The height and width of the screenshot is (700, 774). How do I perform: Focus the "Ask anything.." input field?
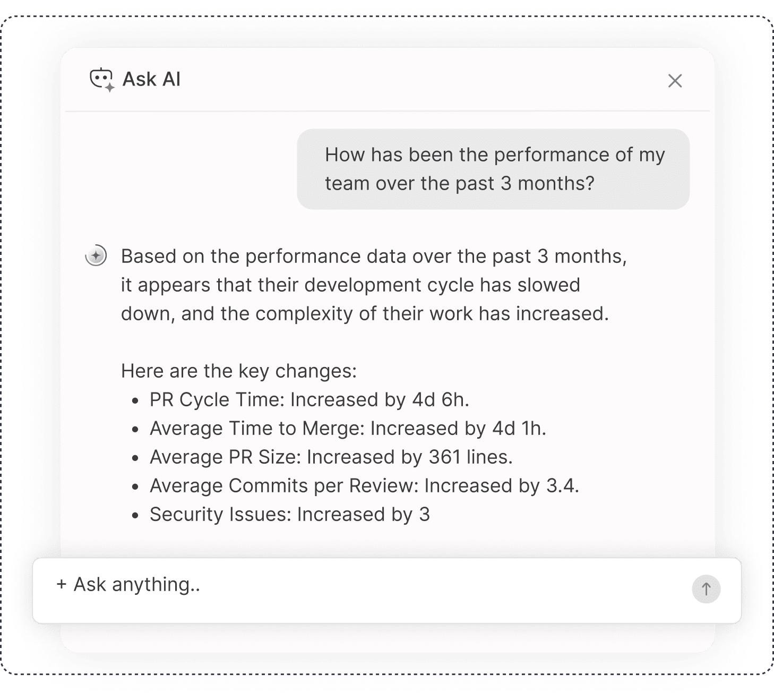[x=372, y=585]
